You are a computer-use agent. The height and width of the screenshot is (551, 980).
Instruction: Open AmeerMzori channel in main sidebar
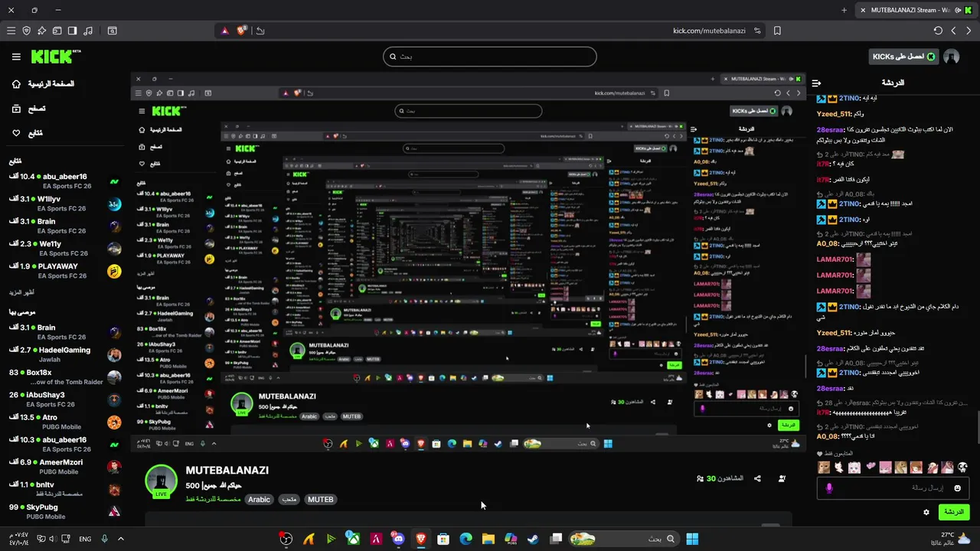[65, 467]
